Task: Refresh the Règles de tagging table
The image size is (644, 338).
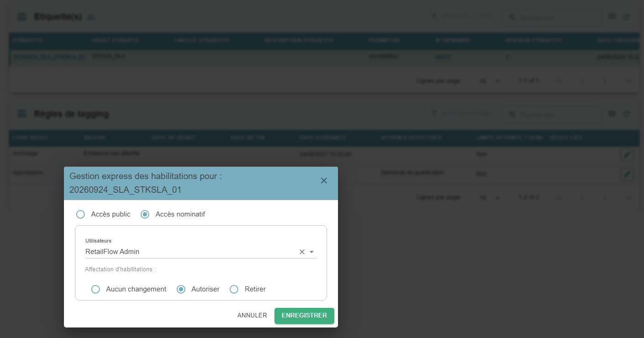Action: click(x=627, y=114)
